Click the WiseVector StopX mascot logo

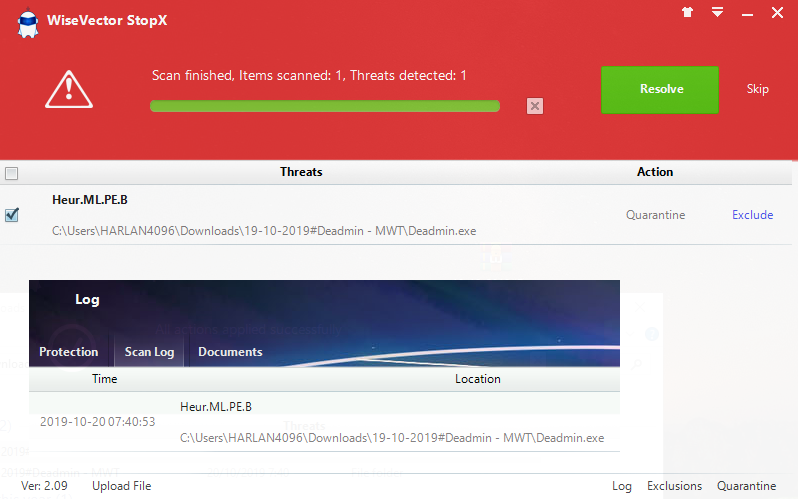pos(27,23)
